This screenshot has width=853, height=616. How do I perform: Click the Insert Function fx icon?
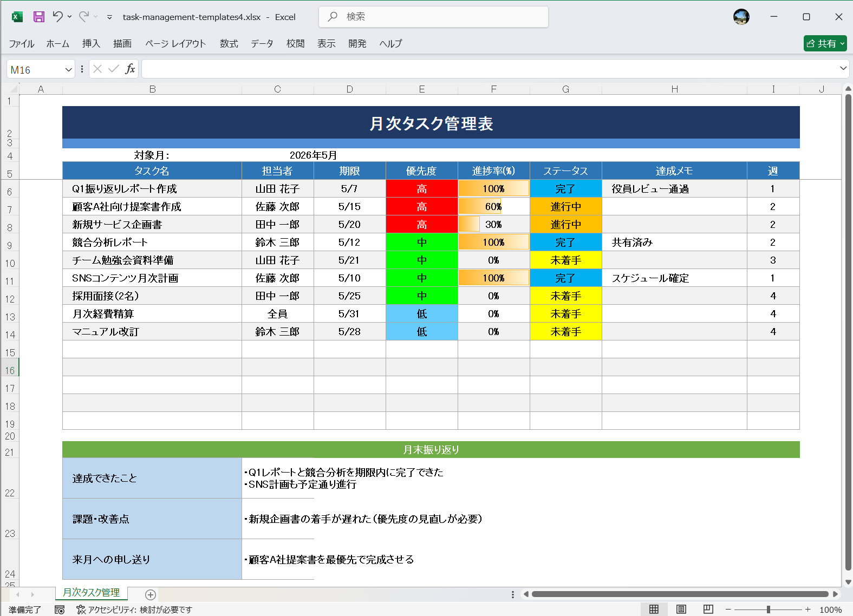(x=130, y=69)
